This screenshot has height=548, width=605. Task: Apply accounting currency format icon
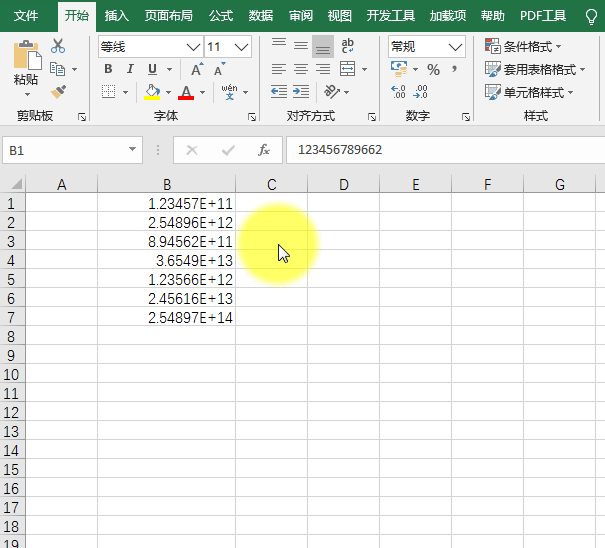pyautogui.click(x=399, y=69)
